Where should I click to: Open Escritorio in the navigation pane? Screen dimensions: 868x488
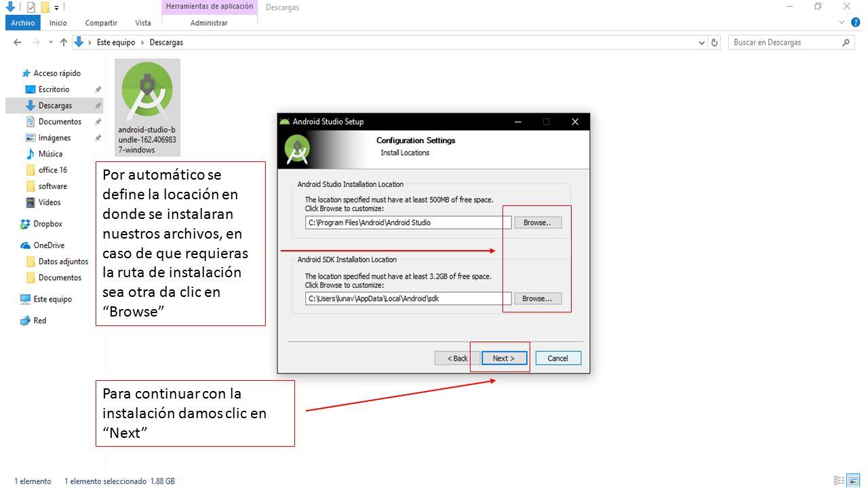tap(54, 89)
